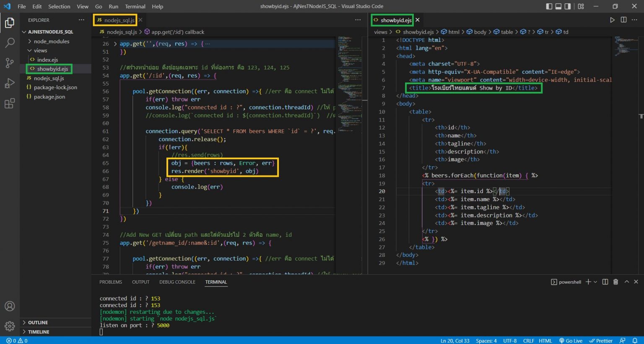Open the Manage settings gear
The width and height of the screenshot is (644, 344).
(x=10, y=326)
